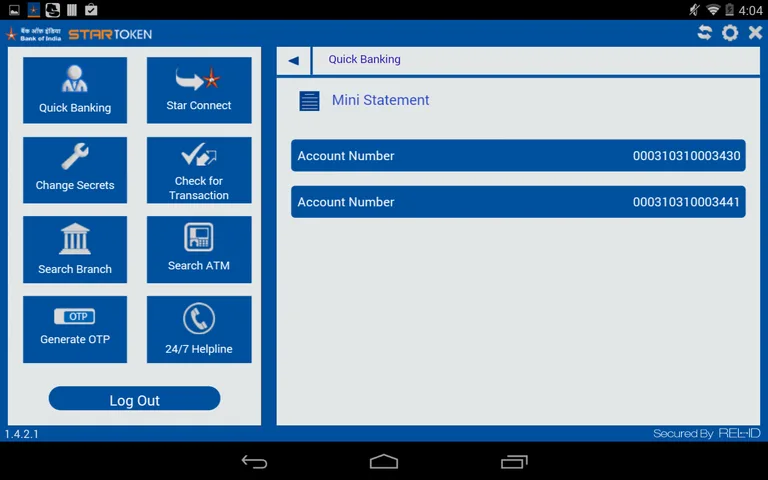Open the checked-bag notification icon in status bar
This screenshot has width=768, height=480.
click(91, 9)
